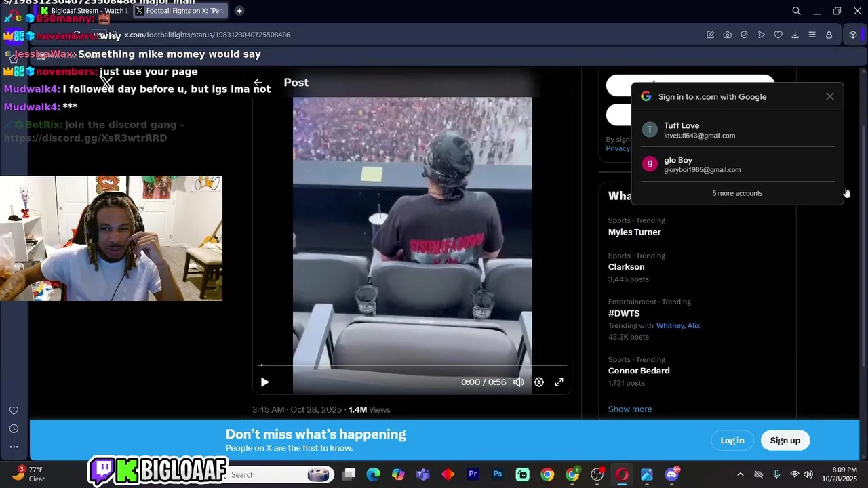Image resolution: width=868 pixels, height=488 pixels.
Task: Click the video progress bar
Action: coord(414,365)
